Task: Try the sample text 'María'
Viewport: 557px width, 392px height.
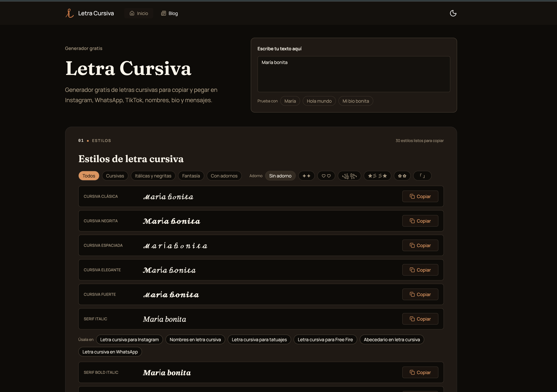Action: pyautogui.click(x=290, y=101)
